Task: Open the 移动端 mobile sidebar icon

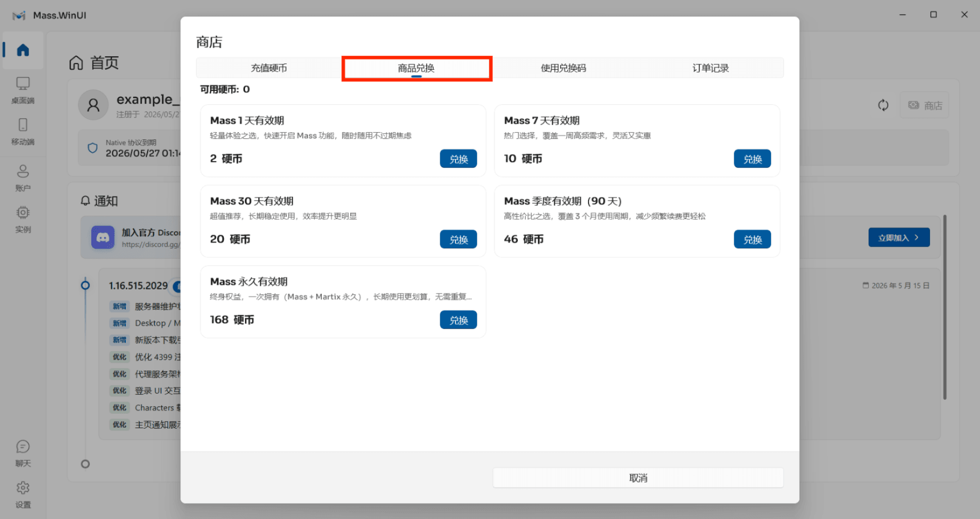Action: click(23, 132)
